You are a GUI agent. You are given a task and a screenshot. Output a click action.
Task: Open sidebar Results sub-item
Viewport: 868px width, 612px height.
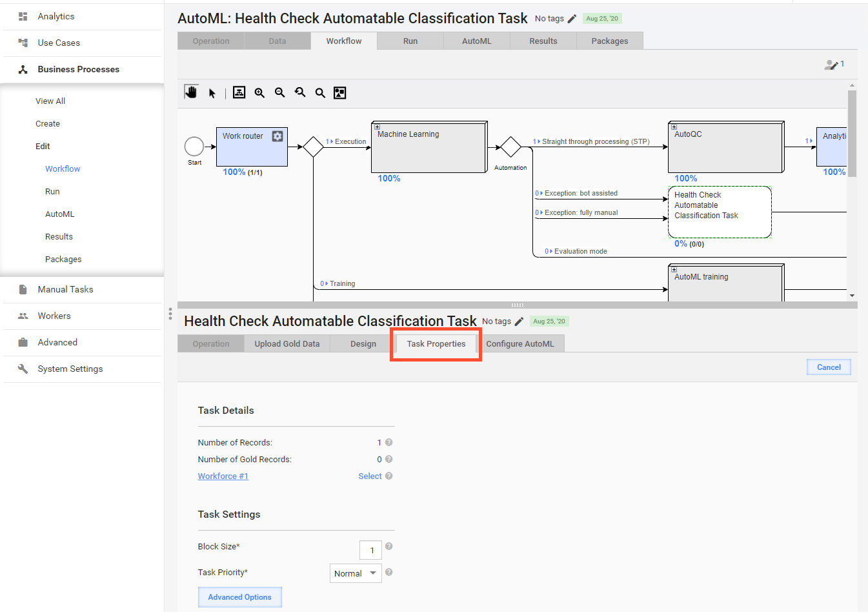59,236
